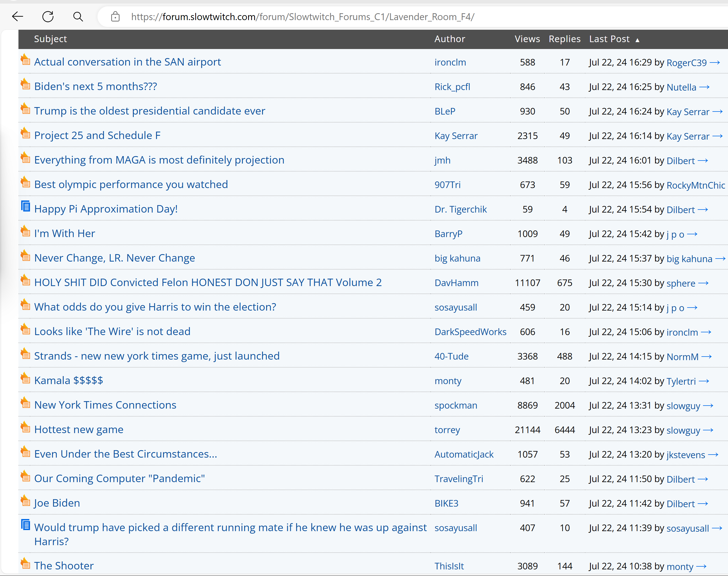
Task: Click the arrow icon after Nutella's last post
Action: [x=704, y=87]
